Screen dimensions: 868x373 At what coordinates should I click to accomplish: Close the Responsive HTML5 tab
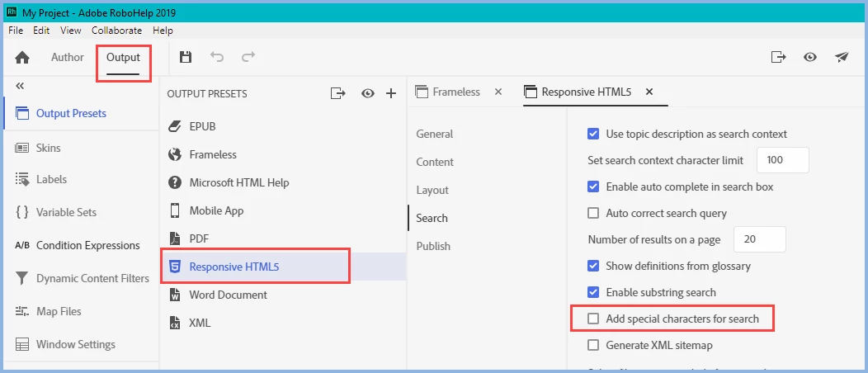[649, 92]
